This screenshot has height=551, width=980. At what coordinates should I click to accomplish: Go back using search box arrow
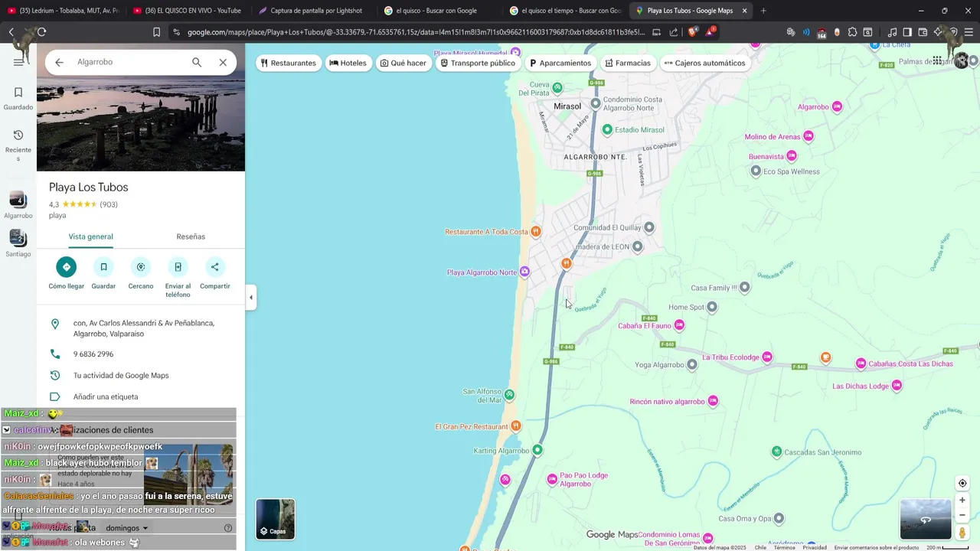coord(59,62)
